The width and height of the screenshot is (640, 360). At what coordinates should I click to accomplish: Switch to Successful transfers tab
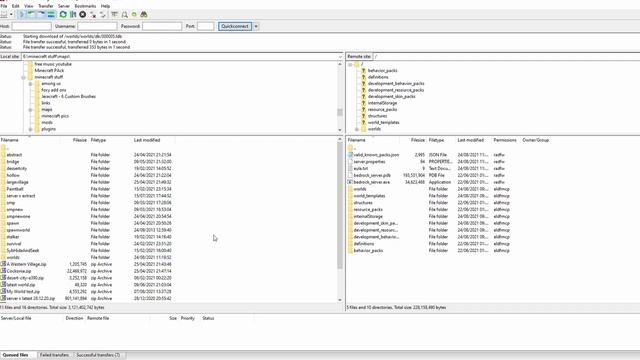pos(98,355)
